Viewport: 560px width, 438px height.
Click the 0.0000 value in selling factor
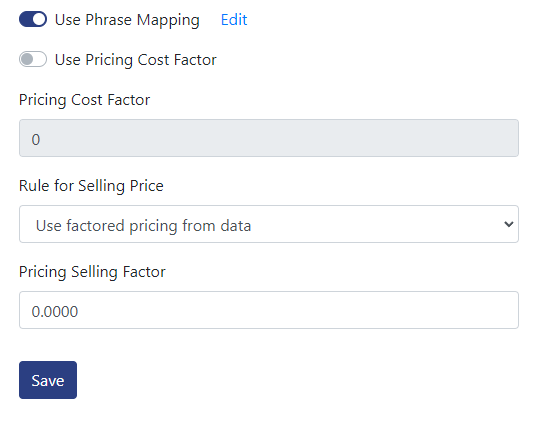click(x=55, y=312)
